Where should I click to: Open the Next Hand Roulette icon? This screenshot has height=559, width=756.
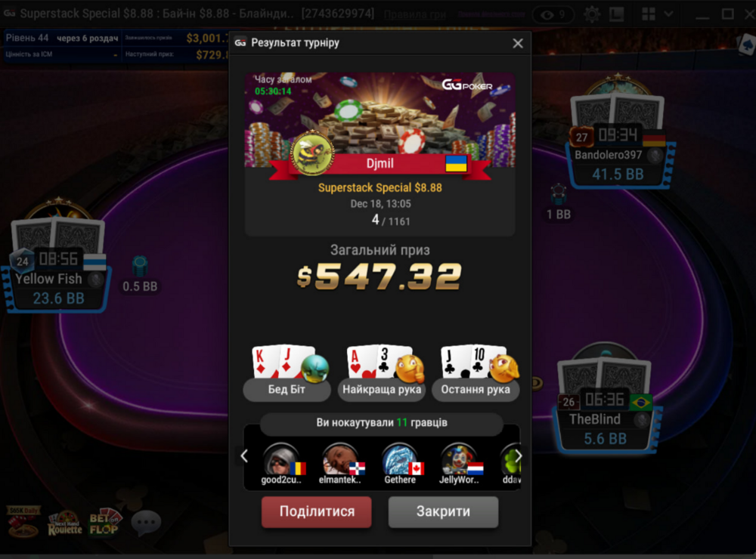pos(65,523)
